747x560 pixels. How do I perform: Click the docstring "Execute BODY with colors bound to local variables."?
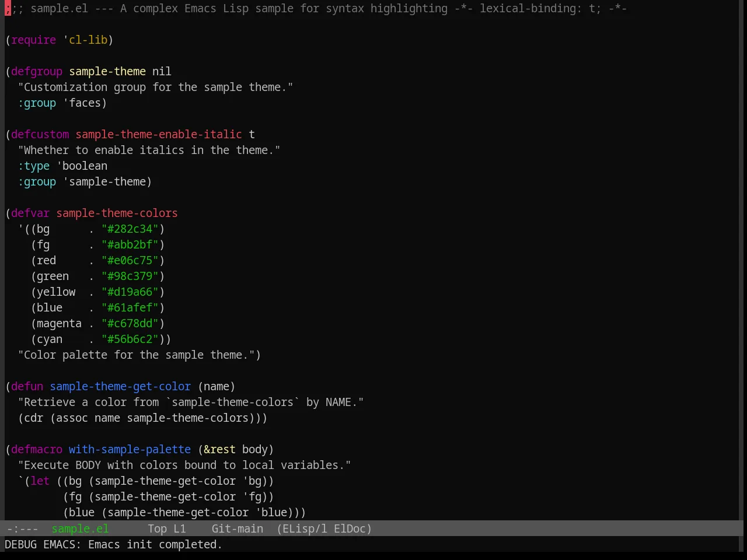(184, 465)
